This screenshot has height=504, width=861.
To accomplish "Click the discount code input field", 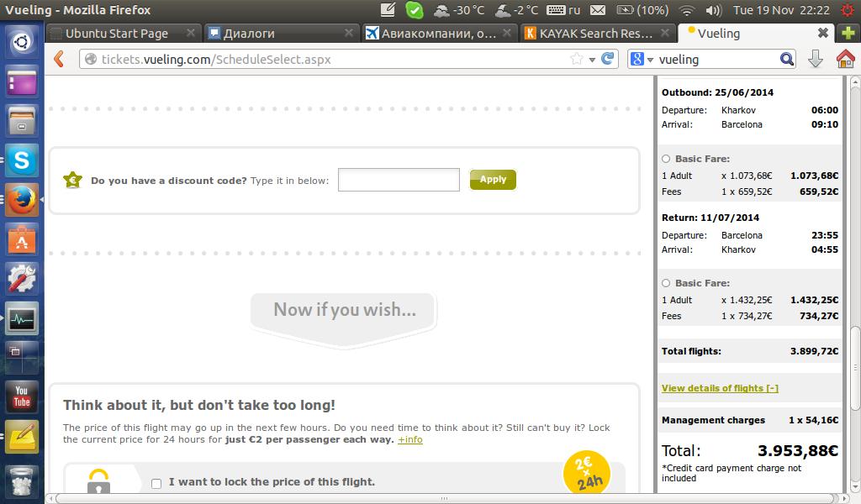I will (399, 180).
